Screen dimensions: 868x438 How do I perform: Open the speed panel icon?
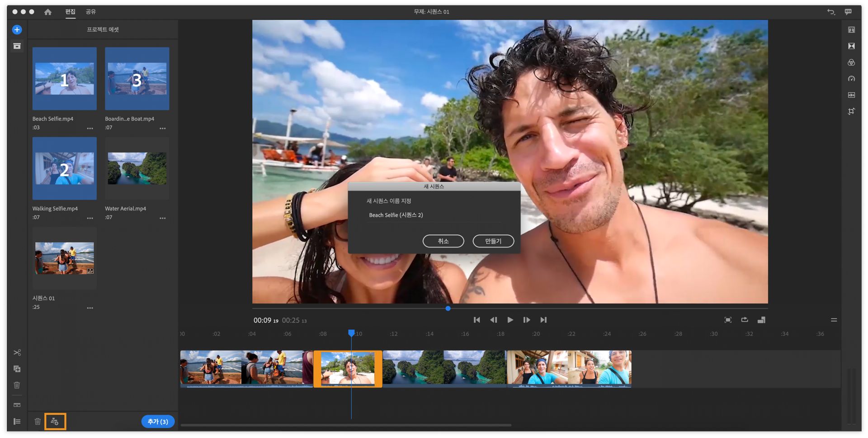[x=851, y=79]
